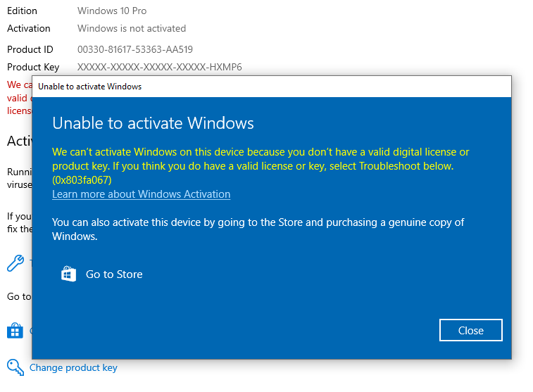Click the Product Key value ending in HXMP6

[x=159, y=67]
